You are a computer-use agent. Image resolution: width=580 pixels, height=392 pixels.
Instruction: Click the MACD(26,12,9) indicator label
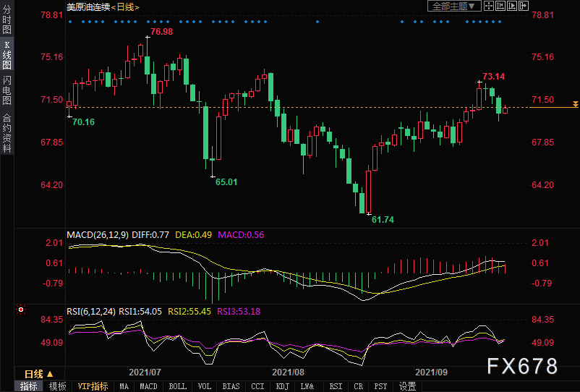pyautogui.click(x=98, y=235)
